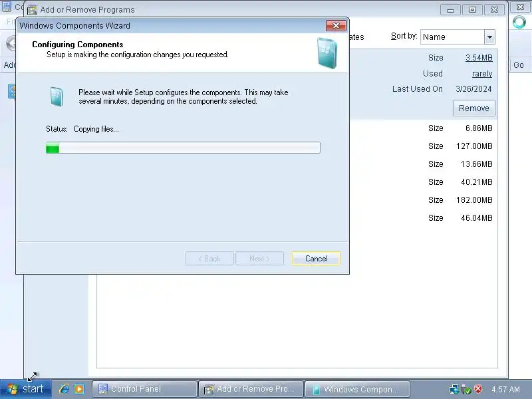
Task: Maximize the Add or Remove Programs window
Action: click(x=472, y=10)
